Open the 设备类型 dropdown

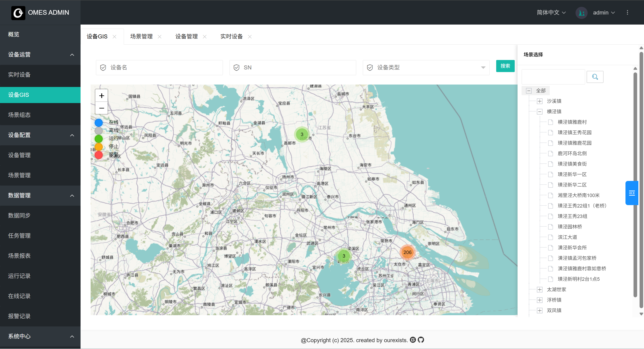426,67
